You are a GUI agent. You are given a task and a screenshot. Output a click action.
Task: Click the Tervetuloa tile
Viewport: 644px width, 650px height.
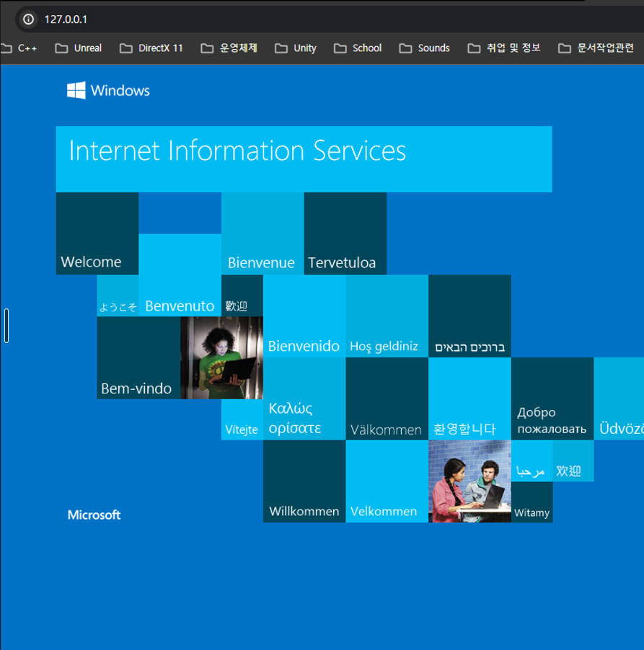coord(345,233)
